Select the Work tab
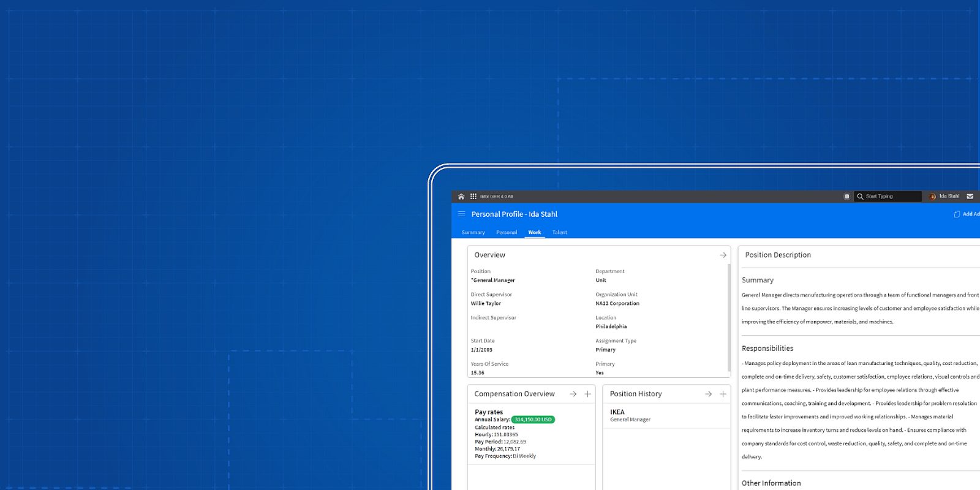This screenshot has height=490, width=980. pos(535,232)
